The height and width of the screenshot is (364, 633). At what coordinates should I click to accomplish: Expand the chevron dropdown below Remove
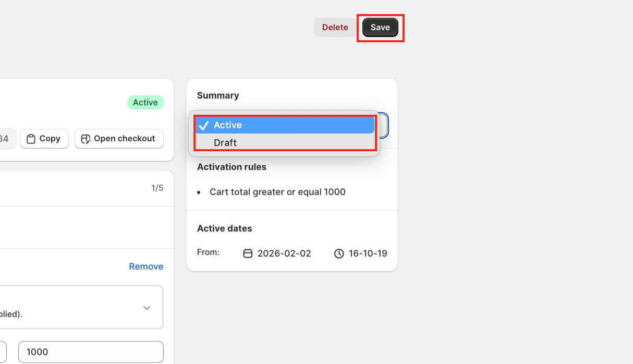pyautogui.click(x=147, y=308)
